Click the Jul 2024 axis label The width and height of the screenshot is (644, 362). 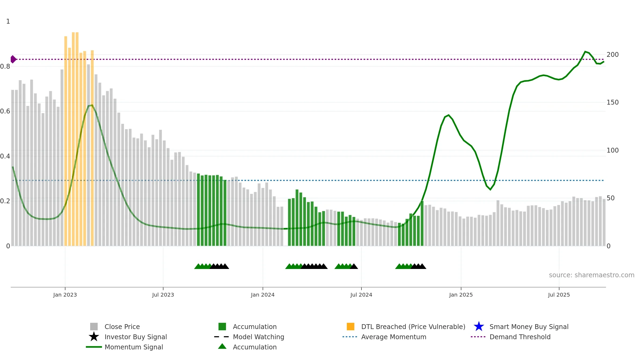(x=361, y=295)
